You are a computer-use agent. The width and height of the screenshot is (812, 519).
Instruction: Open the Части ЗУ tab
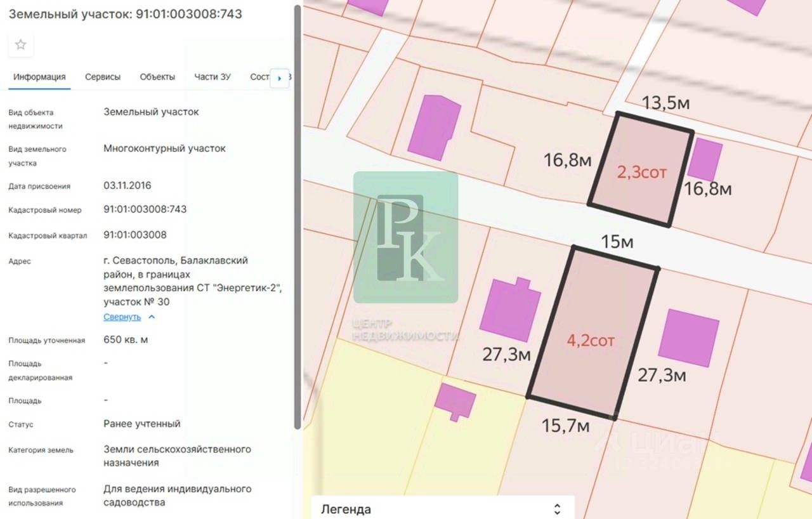coord(213,77)
